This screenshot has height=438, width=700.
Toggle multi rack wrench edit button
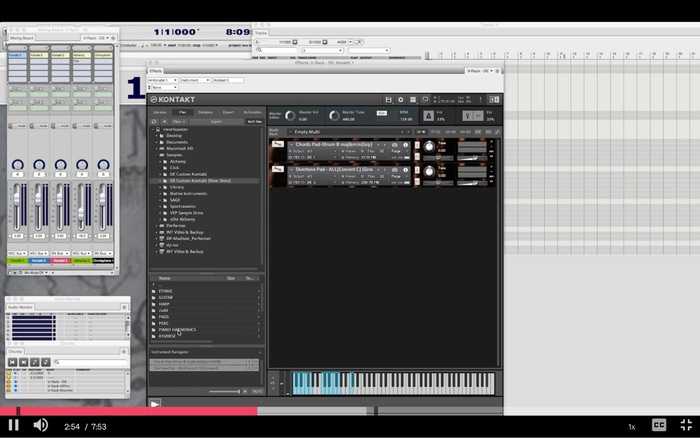(x=497, y=132)
